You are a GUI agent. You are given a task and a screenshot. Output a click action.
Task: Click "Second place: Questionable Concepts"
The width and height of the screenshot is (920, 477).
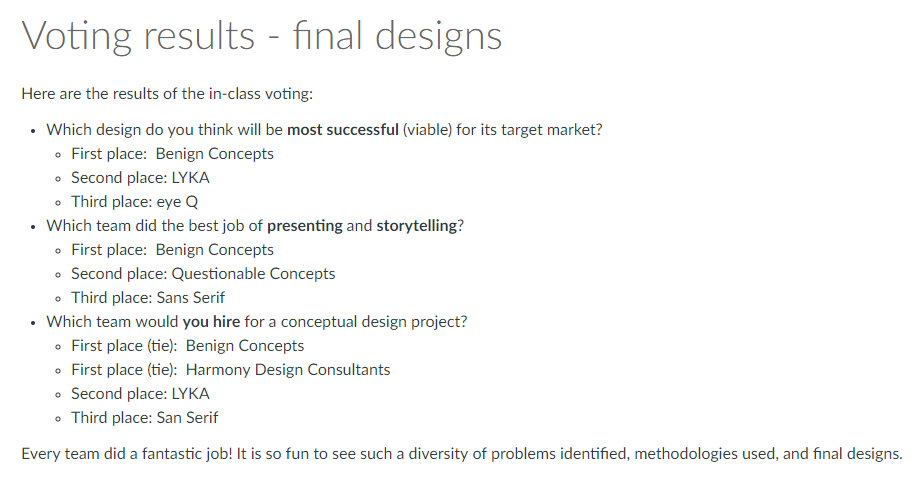(203, 274)
